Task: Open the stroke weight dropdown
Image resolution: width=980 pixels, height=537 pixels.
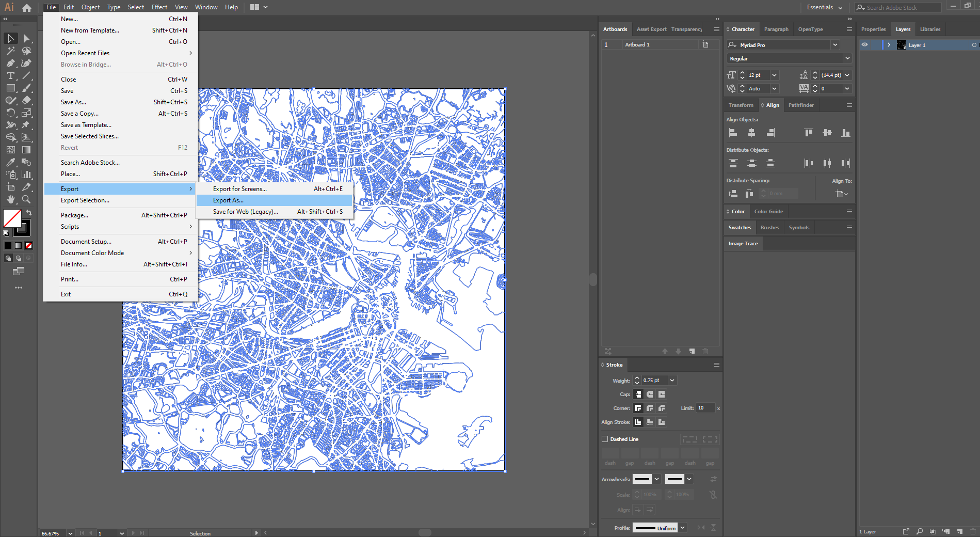Action: click(671, 380)
